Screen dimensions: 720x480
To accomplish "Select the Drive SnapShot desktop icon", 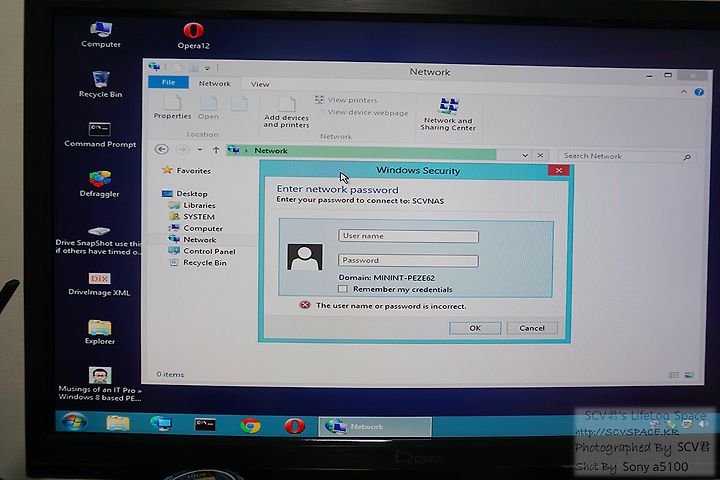I will (99, 240).
